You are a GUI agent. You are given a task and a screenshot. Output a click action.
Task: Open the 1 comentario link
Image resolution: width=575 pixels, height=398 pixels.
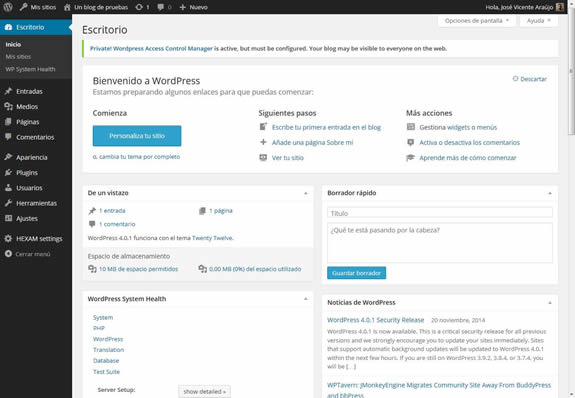[117, 224]
